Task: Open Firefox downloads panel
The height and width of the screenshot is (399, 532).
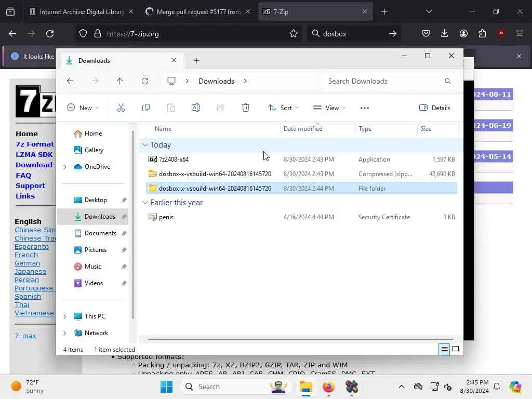Action: tap(445, 33)
